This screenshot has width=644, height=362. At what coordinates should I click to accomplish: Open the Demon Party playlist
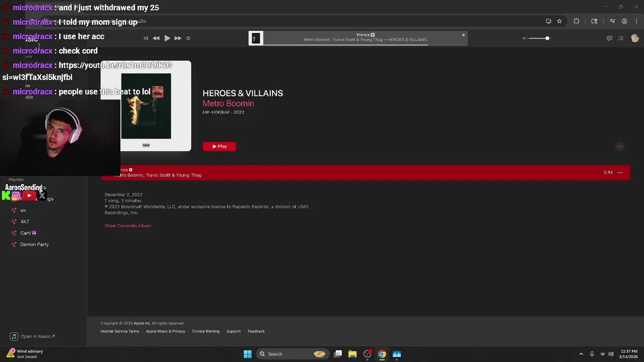pos(34,244)
